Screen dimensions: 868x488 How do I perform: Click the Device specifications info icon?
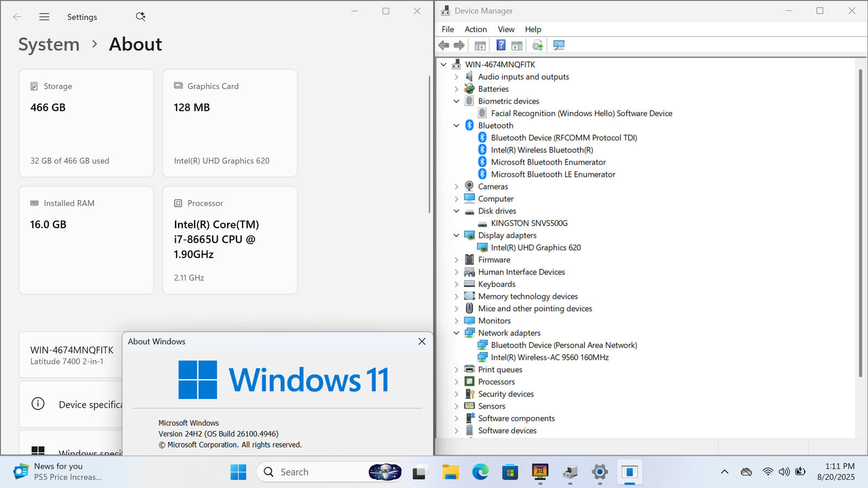38,403
